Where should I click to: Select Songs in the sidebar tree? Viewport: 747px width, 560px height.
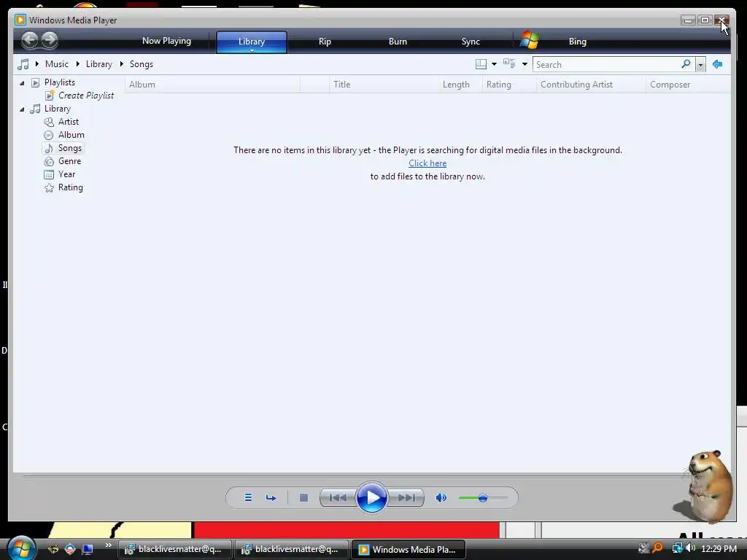(x=69, y=148)
